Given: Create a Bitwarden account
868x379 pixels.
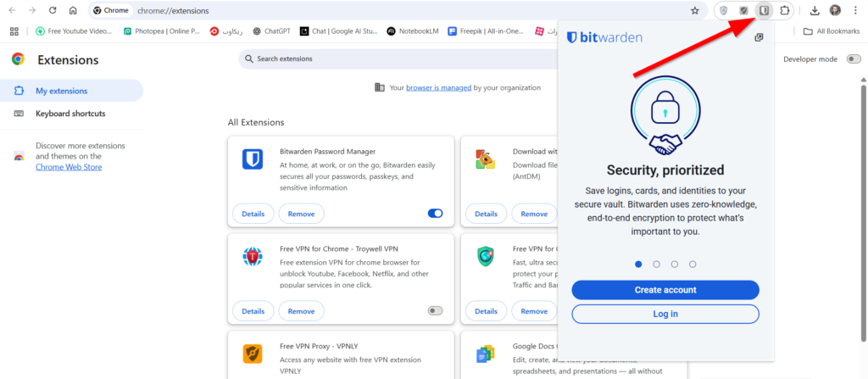Looking at the screenshot, I should pyautogui.click(x=665, y=290).
